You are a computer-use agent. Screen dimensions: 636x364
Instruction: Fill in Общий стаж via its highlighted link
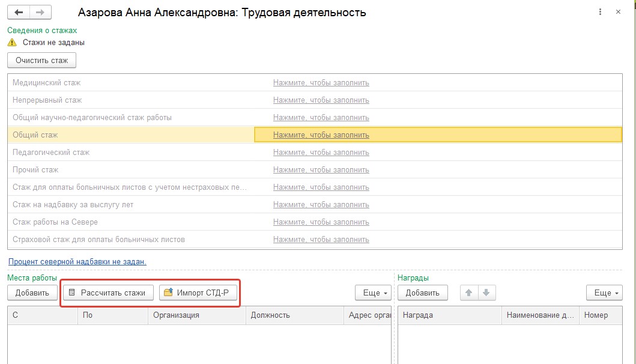[321, 135]
